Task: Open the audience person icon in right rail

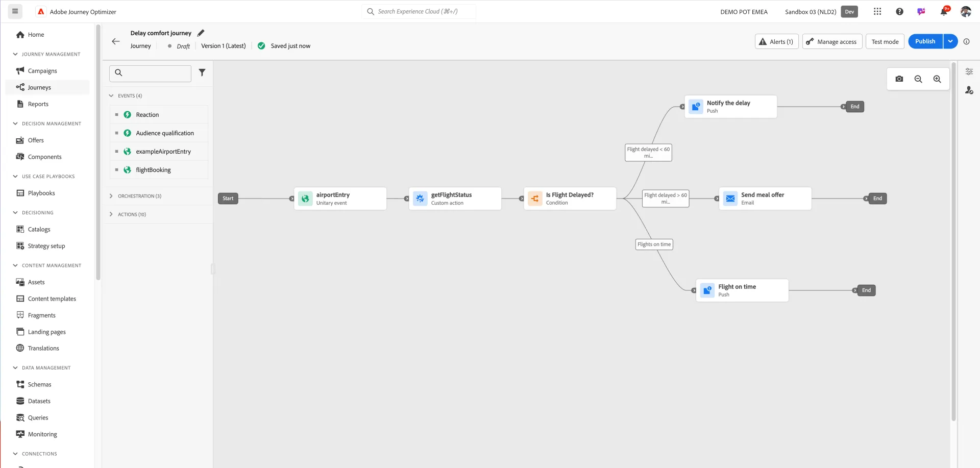Action: (x=969, y=90)
